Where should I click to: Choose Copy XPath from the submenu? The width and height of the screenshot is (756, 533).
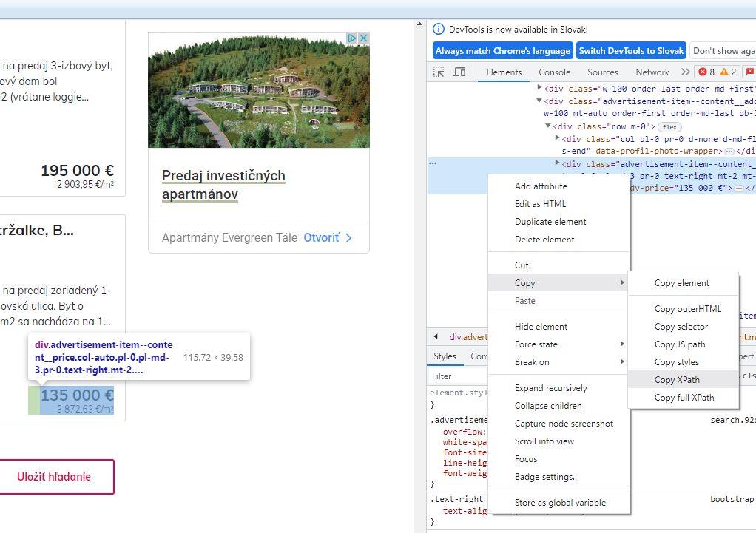(677, 380)
